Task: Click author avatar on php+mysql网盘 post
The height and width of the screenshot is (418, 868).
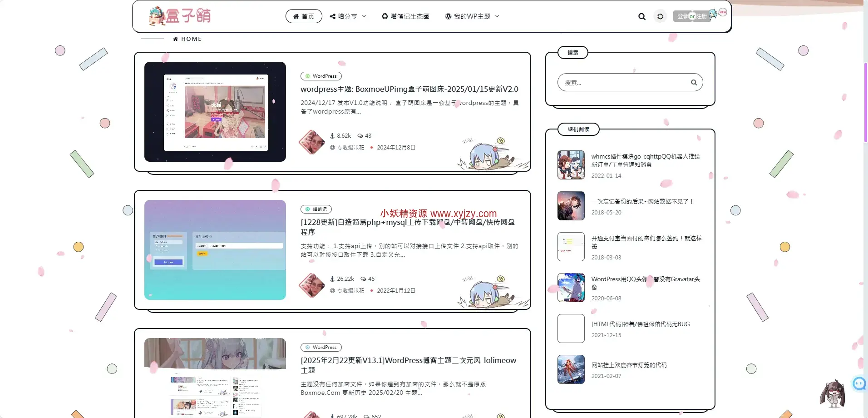Action: (x=312, y=285)
